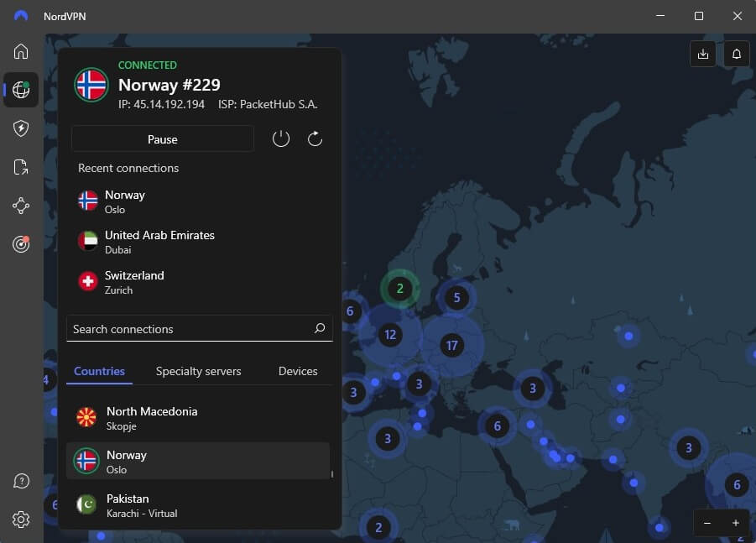
Task: Click the Search connections field
Action: coord(199,328)
